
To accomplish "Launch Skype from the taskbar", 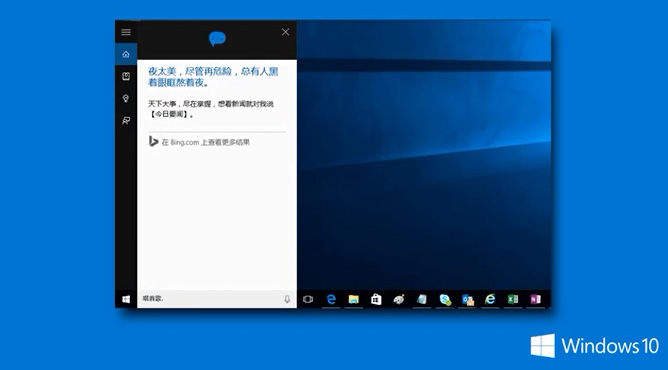I will (x=445, y=299).
